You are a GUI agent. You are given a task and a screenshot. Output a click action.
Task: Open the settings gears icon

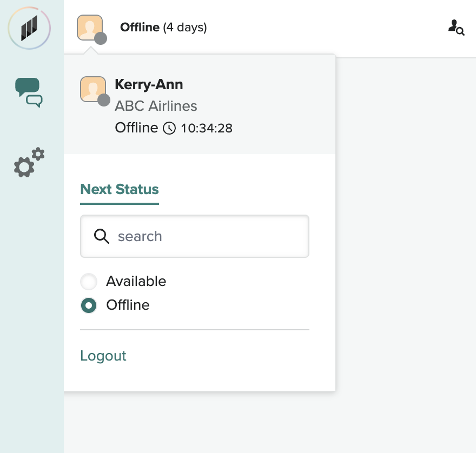[x=29, y=162]
